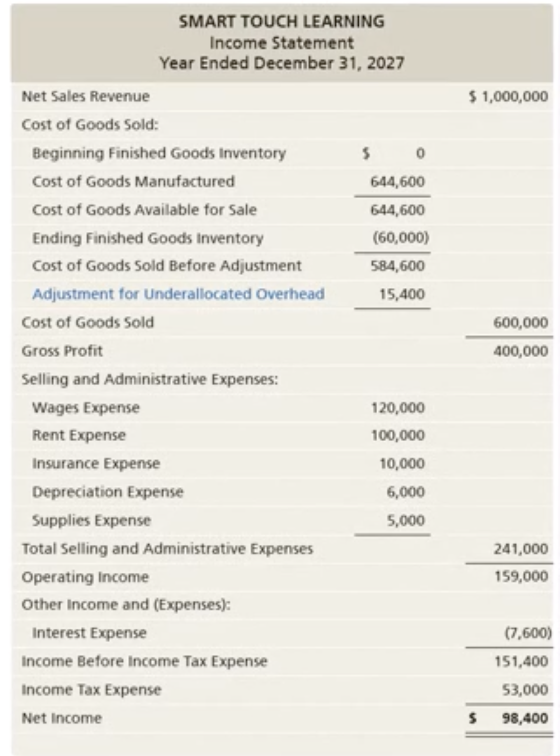560x756 pixels.
Task: Click the $1,000,000 net sales amount
Action: pos(508,96)
